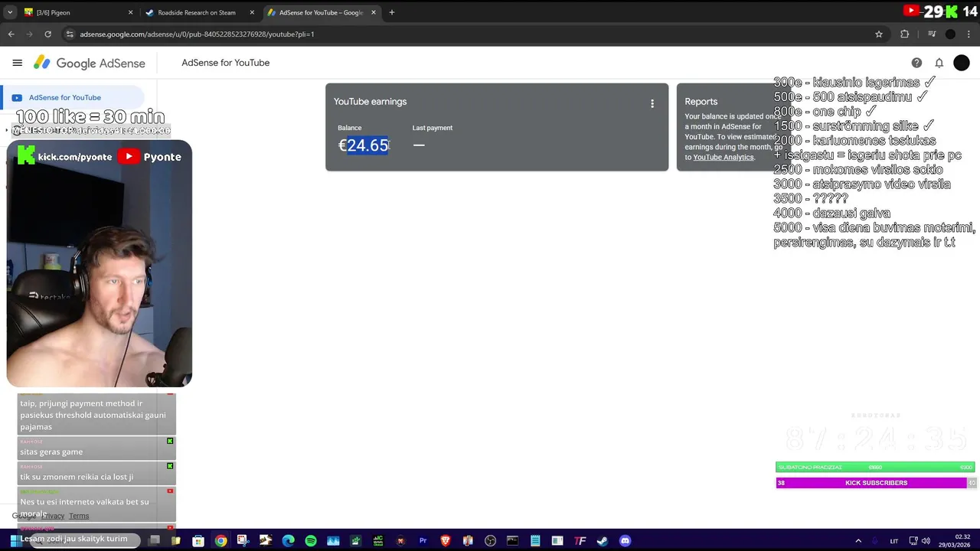Open Discord from the taskbar
This screenshot has width=980, height=551.
[x=625, y=541]
